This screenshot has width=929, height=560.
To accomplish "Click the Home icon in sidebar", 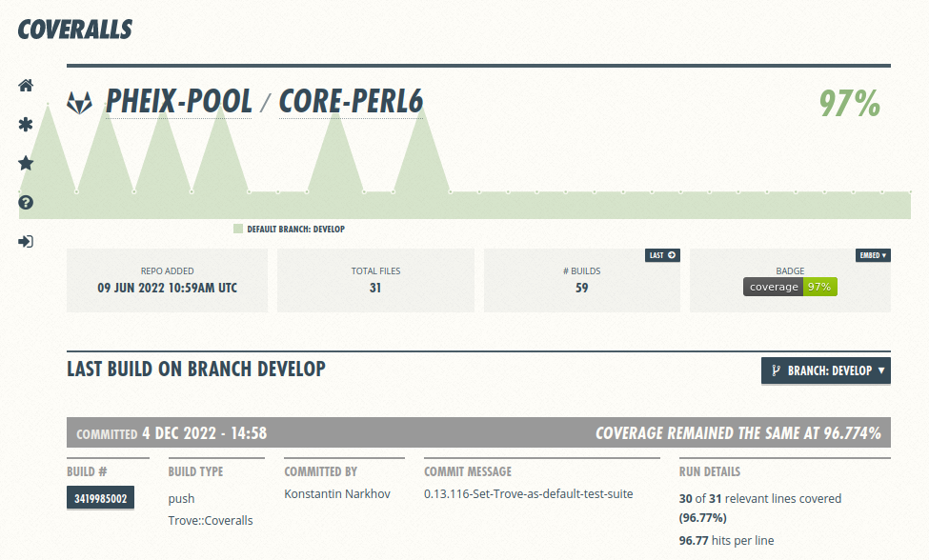I will (x=26, y=86).
